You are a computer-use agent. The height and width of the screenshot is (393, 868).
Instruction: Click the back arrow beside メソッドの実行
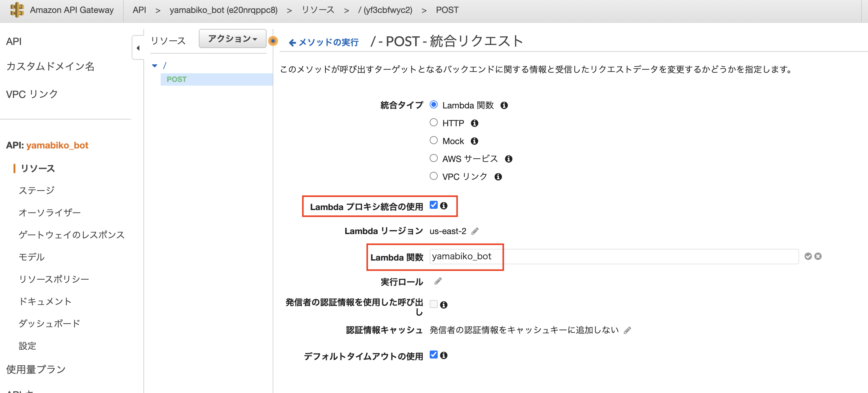click(x=292, y=43)
